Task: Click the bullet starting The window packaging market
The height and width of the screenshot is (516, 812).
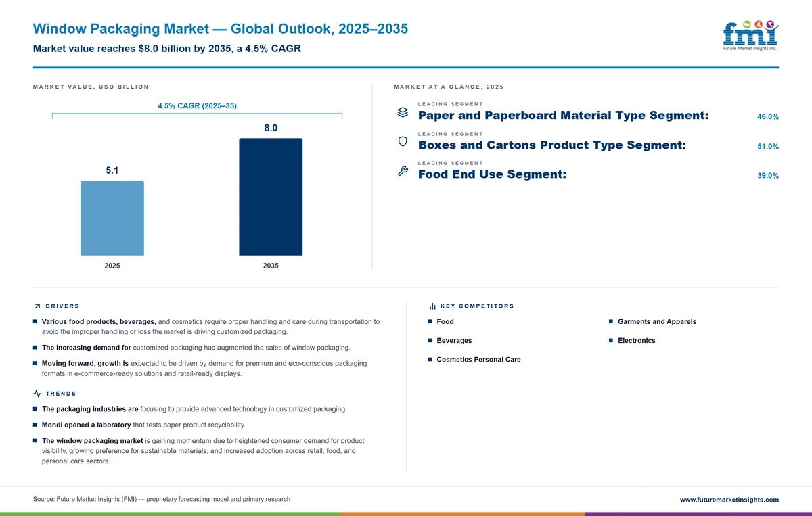Action: point(203,450)
